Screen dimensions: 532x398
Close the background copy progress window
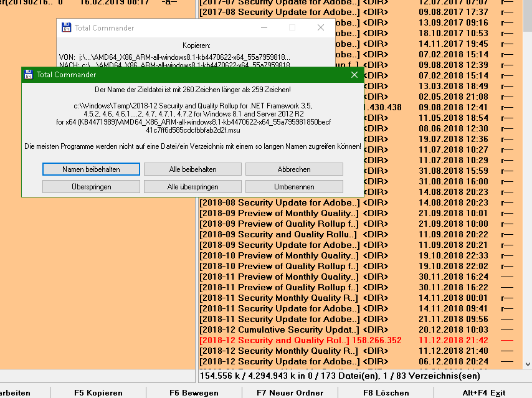click(x=321, y=27)
